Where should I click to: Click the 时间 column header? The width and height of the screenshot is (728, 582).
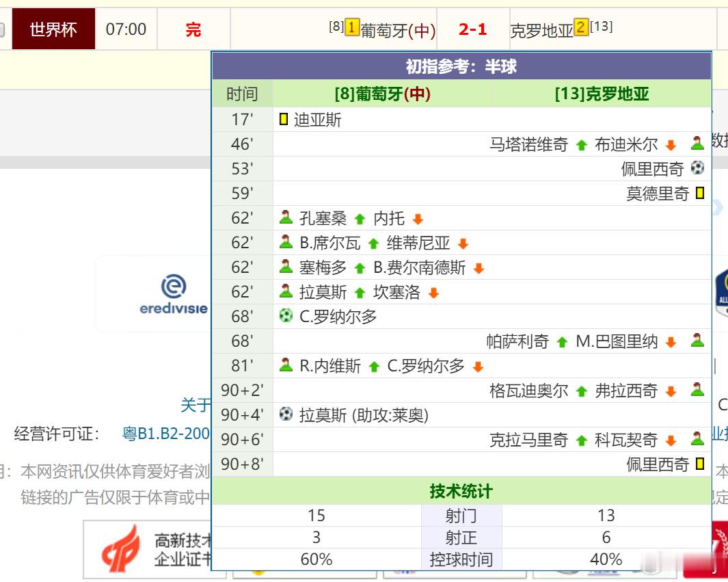point(242,94)
